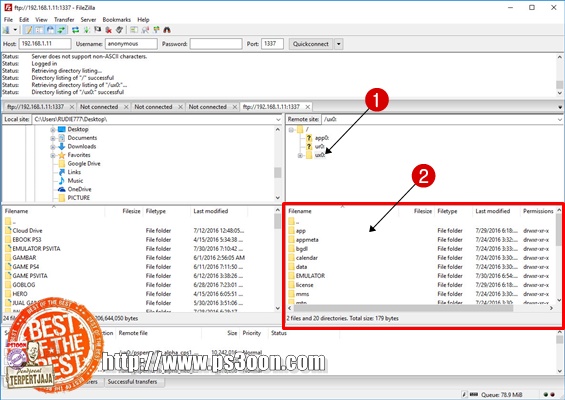Image resolution: width=565 pixels, height=400 pixels.
Task: Click the message log vertical scrollbar
Action: pos(559,85)
